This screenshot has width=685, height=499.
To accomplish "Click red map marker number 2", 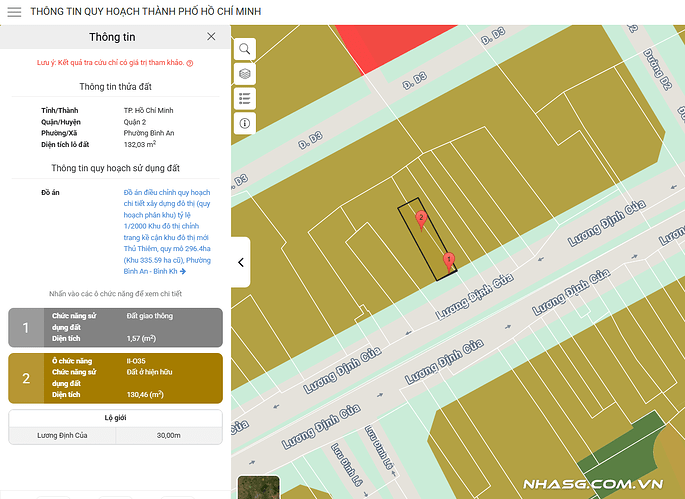I will (x=421, y=217).
